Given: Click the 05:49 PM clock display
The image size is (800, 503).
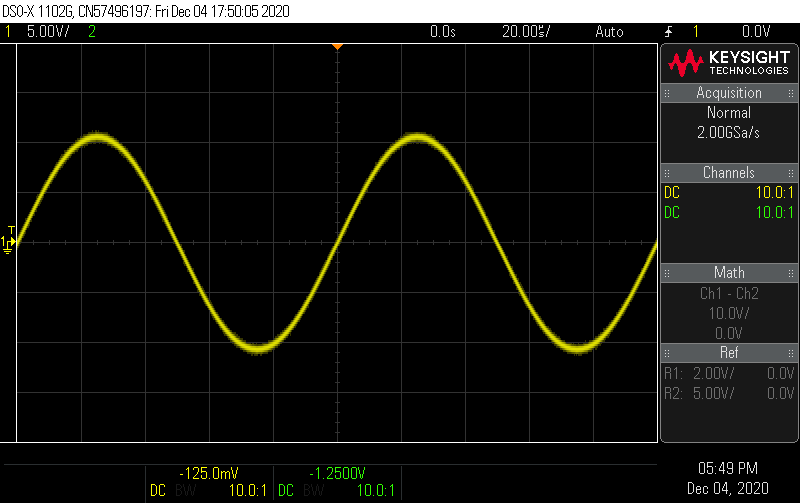Looking at the screenshot, I should tap(728, 468).
